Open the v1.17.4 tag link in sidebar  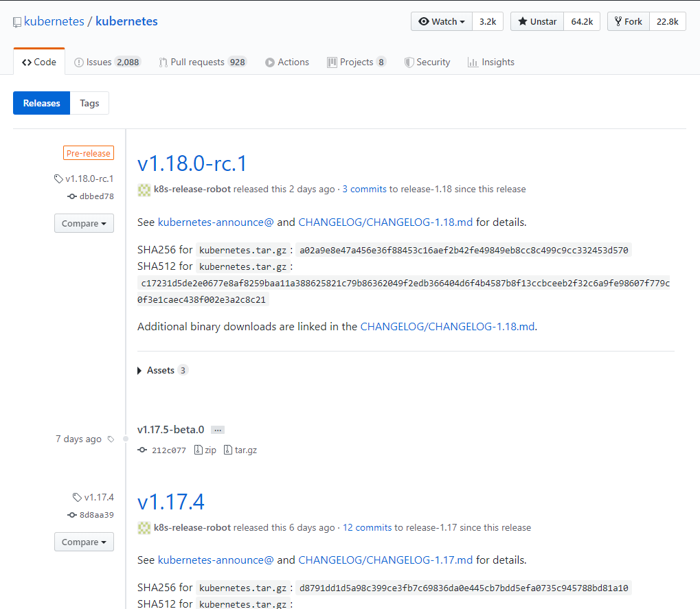(x=99, y=497)
